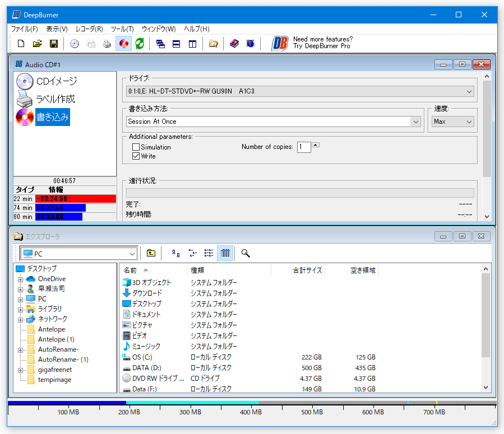Click the Number of copies input field

[x=304, y=147]
